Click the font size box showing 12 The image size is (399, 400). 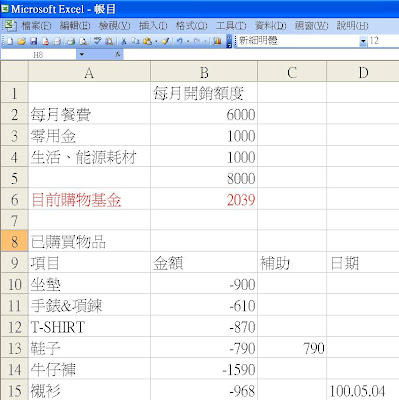[383, 41]
